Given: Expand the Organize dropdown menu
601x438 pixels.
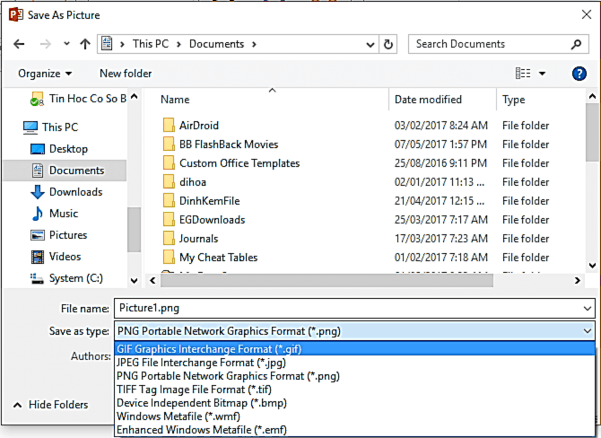Looking at the screenshot, I should point(45,74).
